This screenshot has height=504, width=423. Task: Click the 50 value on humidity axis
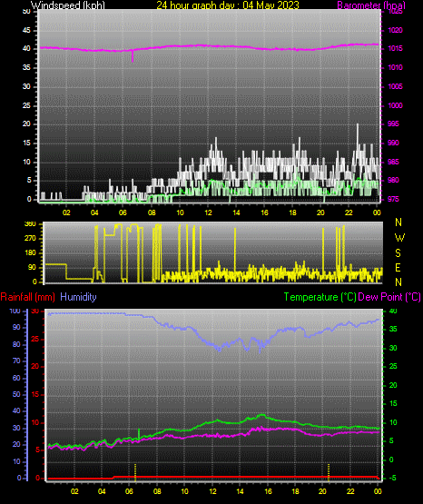point(16,394)
